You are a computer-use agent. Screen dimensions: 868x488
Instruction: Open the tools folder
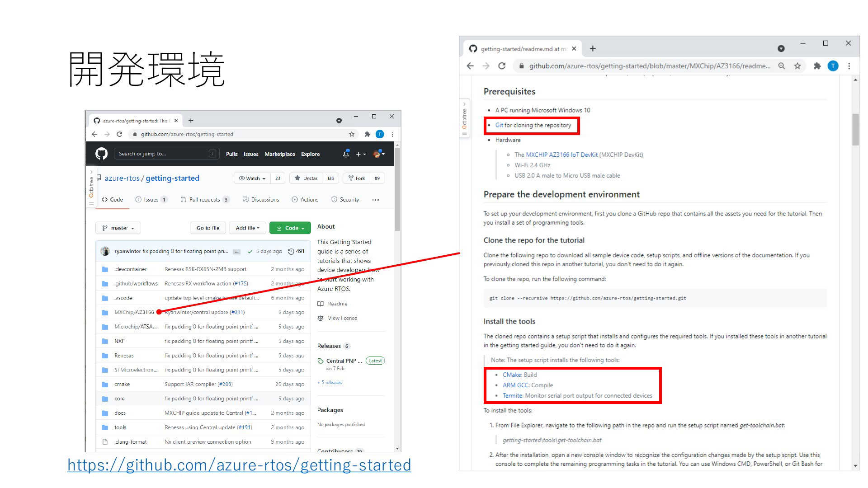(120, 427)
